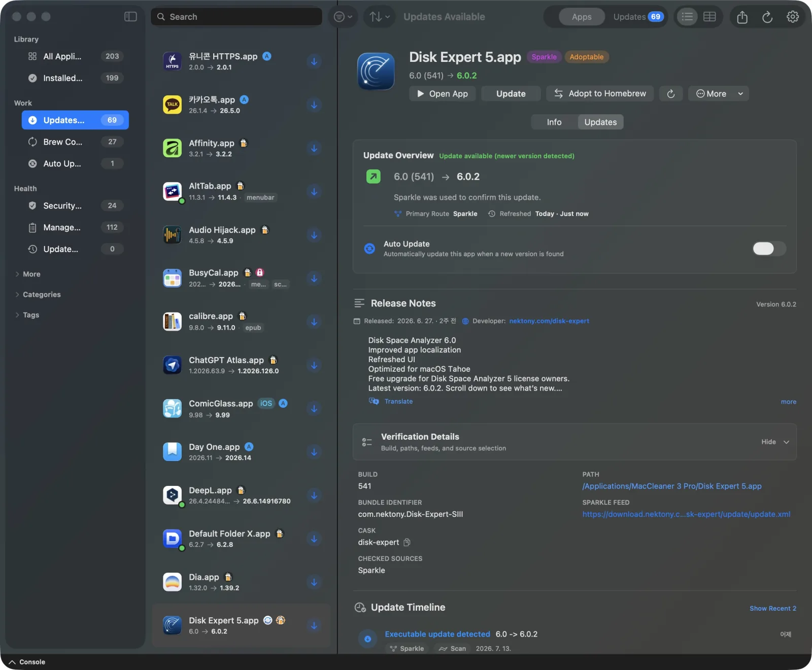The width and height of the screenshot is (812, 670).
Task: Expand the Tags section
Action: click(27, 315)
